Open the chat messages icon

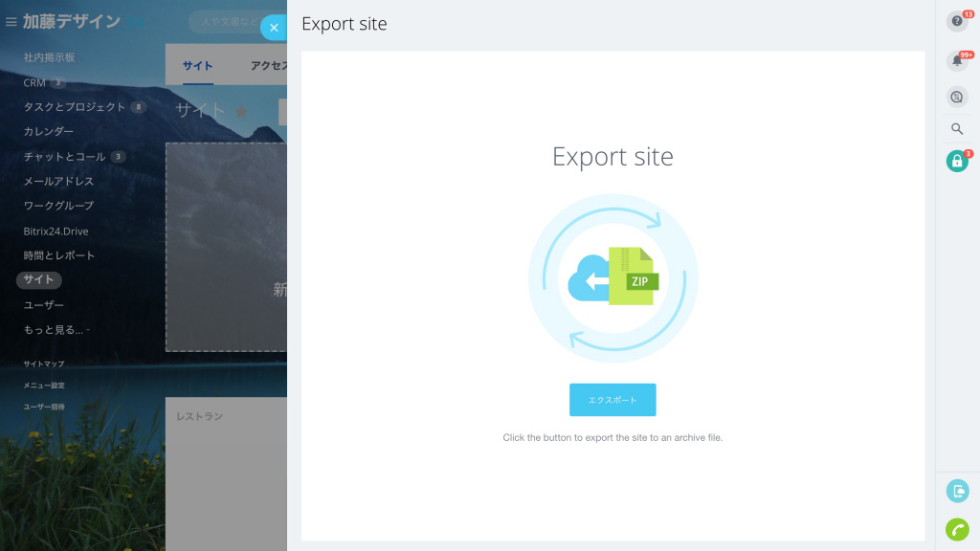(x=956, y=97)
